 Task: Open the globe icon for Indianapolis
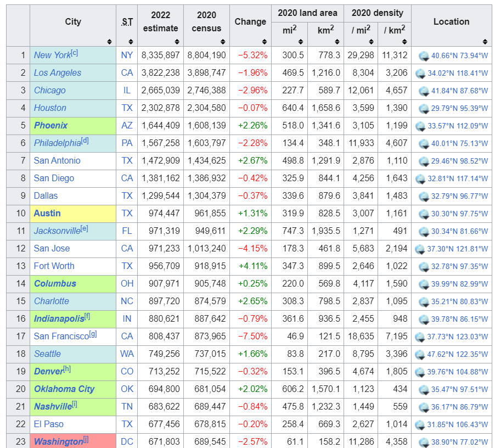(x=423, y=320)
